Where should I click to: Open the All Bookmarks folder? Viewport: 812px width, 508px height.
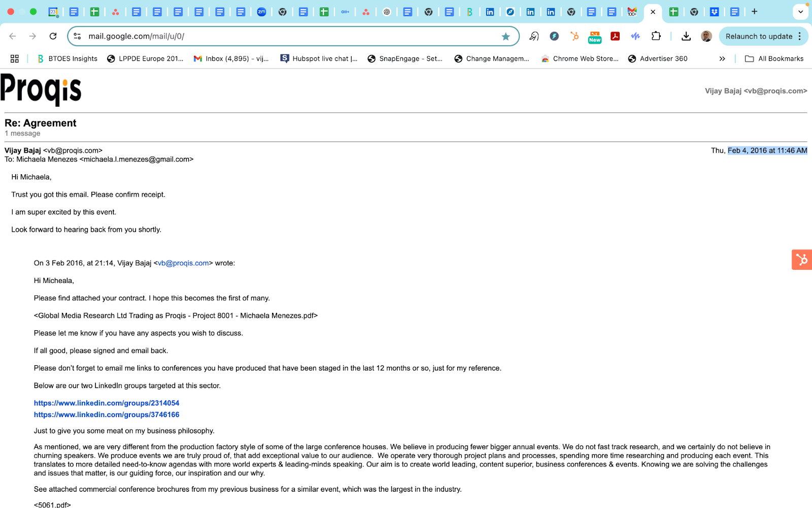coord(774,58)
